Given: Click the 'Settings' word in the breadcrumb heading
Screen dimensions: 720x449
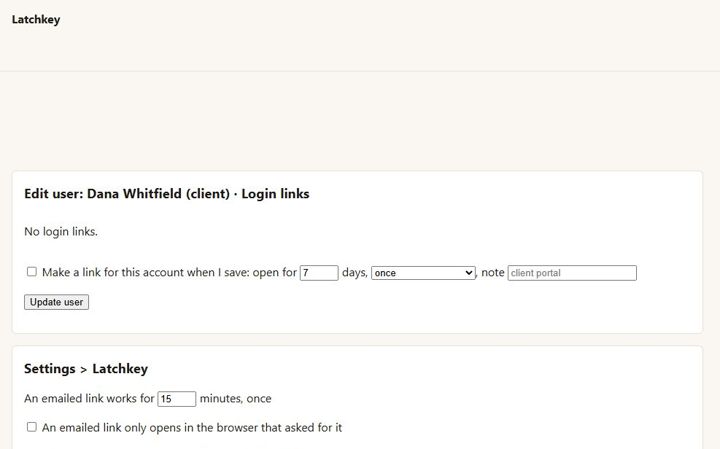Looking at the screenshot, I should coord(50,369).
